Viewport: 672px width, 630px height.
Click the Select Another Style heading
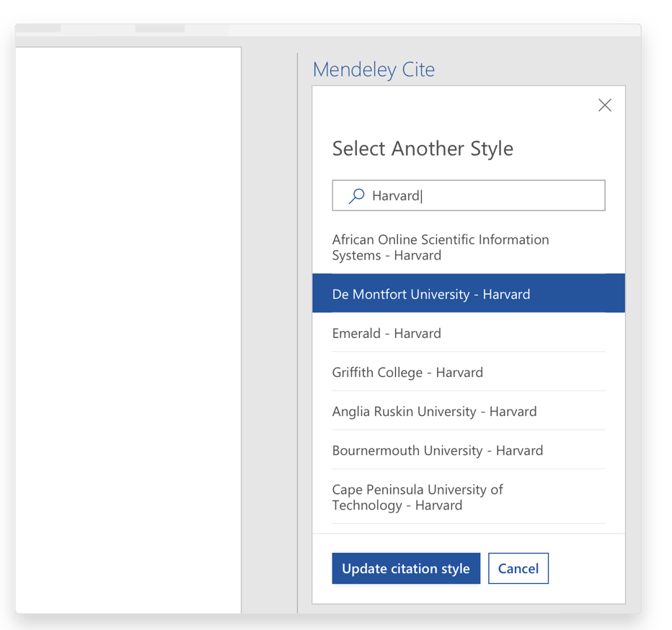423,148
